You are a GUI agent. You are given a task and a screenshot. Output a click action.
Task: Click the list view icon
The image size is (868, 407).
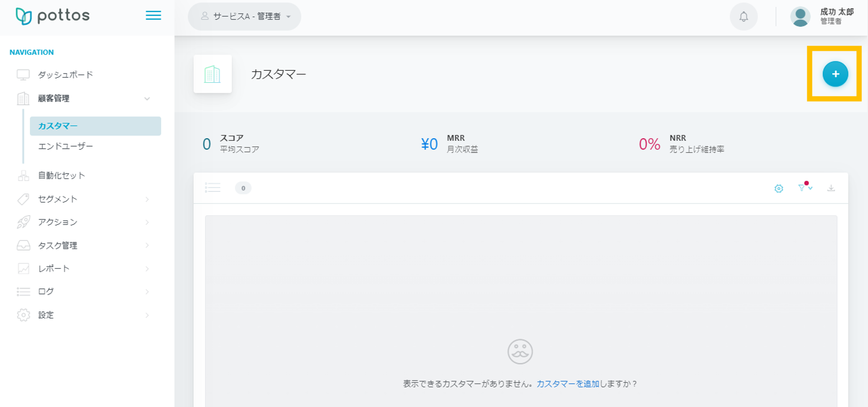(213, 188)
